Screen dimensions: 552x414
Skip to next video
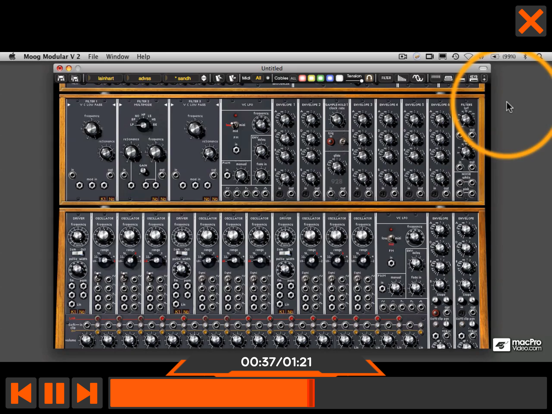[87, 393]
